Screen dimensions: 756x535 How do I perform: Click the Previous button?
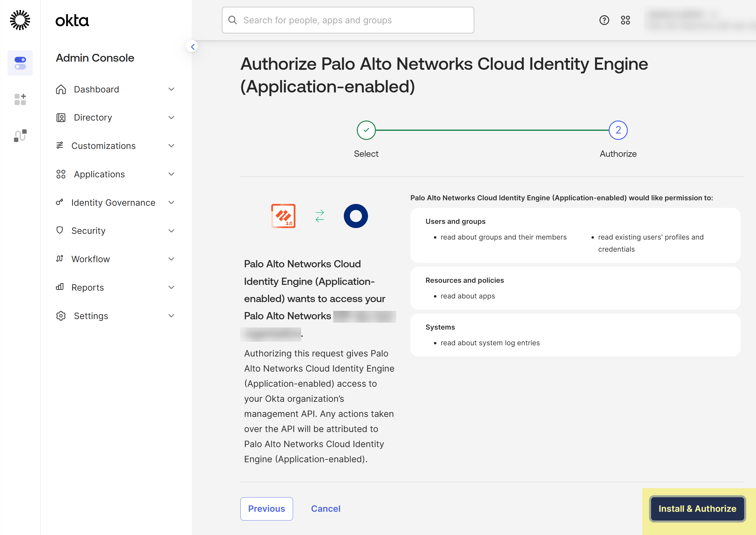pyautogui.click(x=266, y=508)
